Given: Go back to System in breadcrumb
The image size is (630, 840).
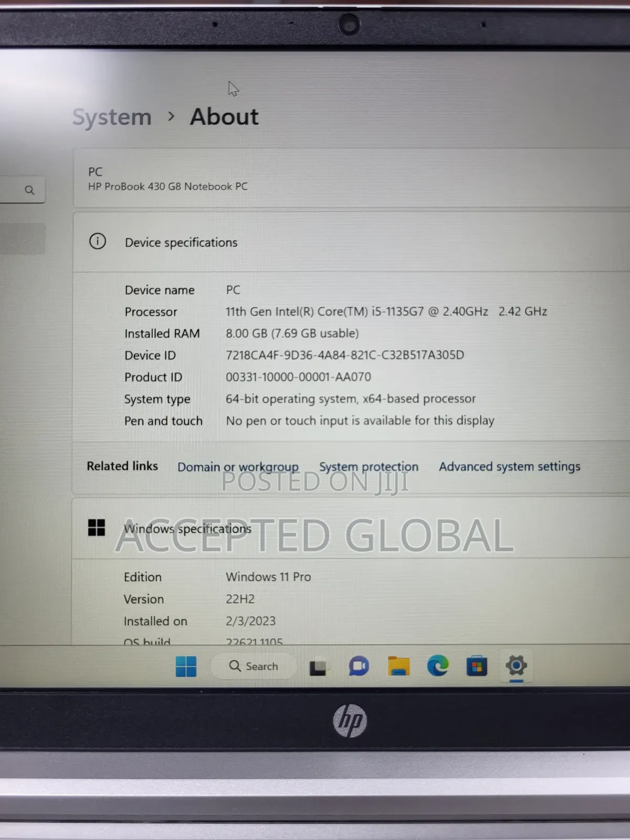Looking at the screenshot, I should (112, 117).
